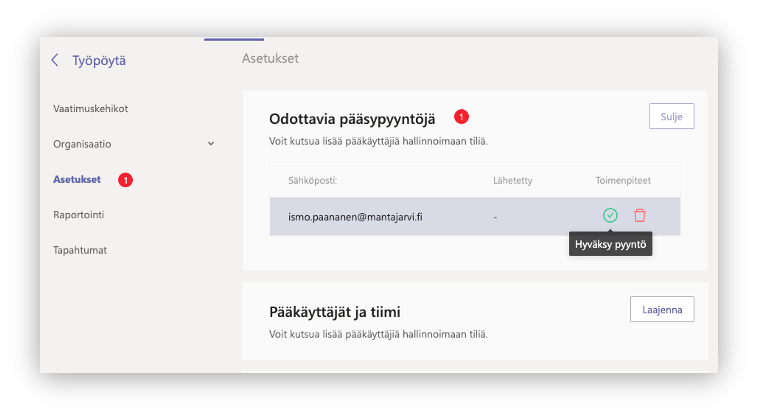The width and height of the screenshot is (758, 416).
Task: Delete ismo.paananen request with trash icon
Action: 640,215
